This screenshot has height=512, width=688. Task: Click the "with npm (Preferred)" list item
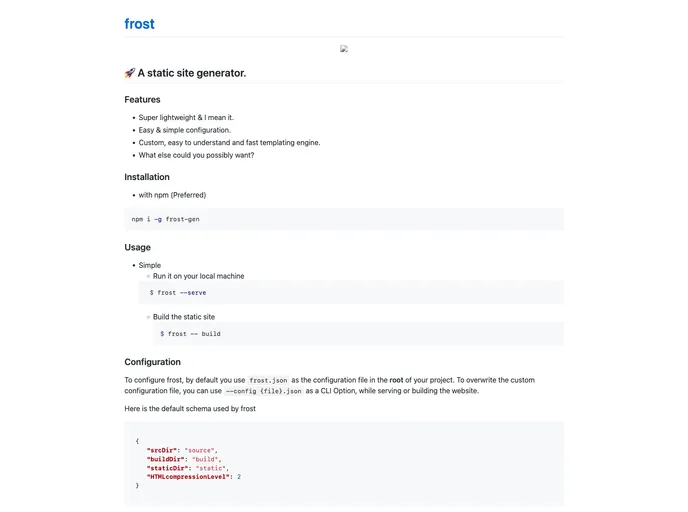point(172,195)
